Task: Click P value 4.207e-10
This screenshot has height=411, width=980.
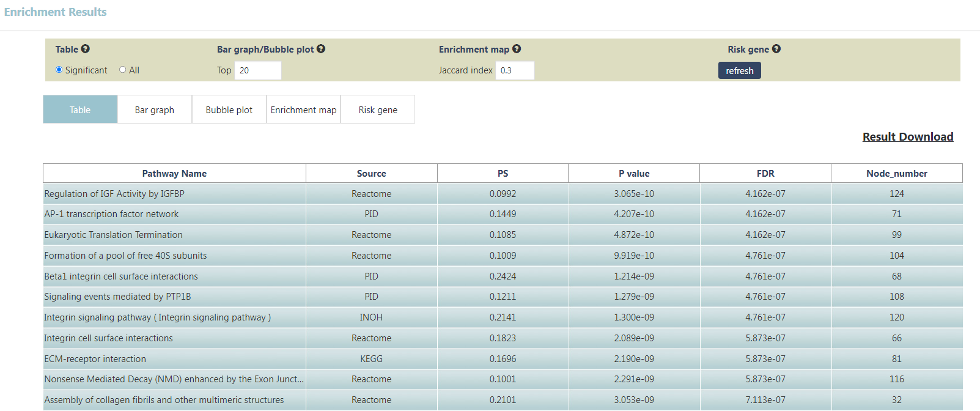Action: tap(634, 214)
